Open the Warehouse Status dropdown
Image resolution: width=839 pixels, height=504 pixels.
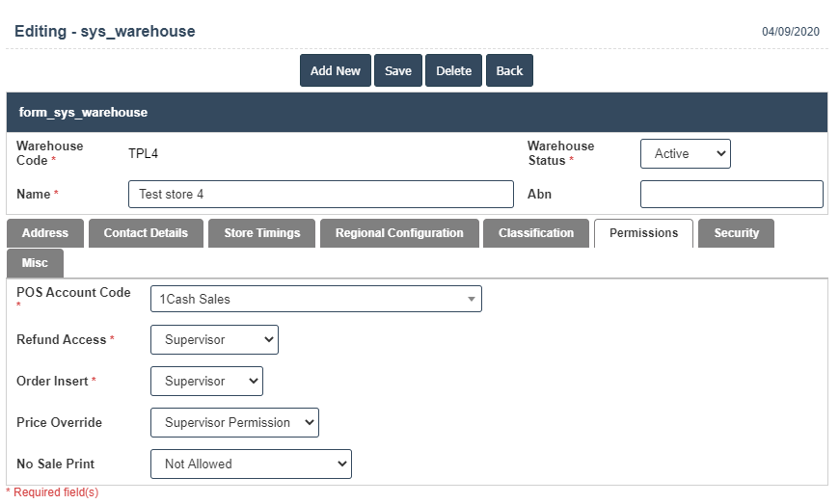pyautogui.click(x=685, y=154)
